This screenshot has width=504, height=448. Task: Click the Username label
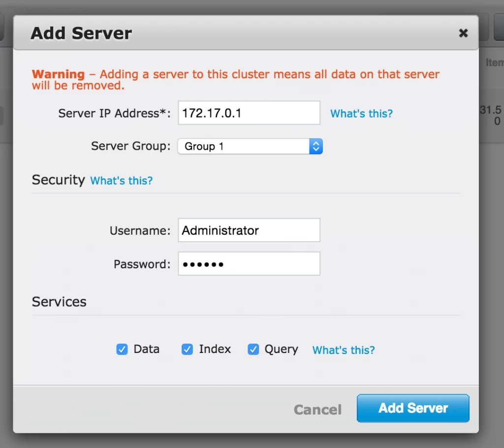click(140, 230)
